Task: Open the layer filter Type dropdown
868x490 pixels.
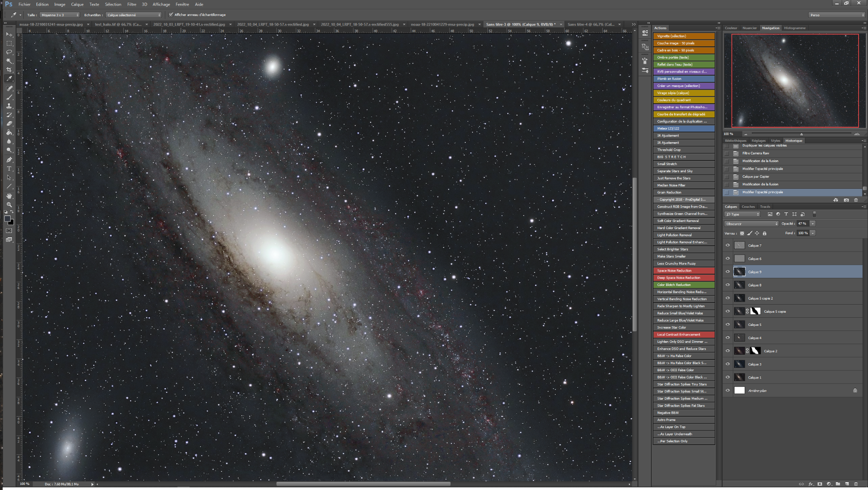Action: click(x=742, y=214)
